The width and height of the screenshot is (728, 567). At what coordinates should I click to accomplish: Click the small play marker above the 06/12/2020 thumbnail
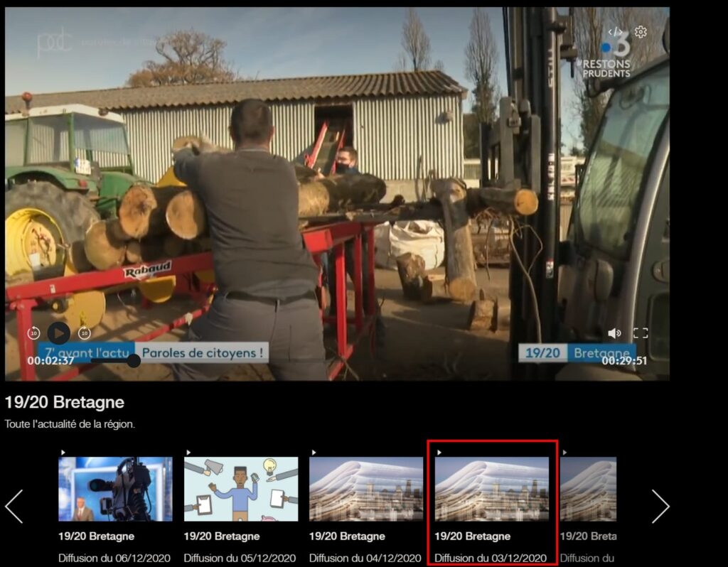click(x=63, y=452)
